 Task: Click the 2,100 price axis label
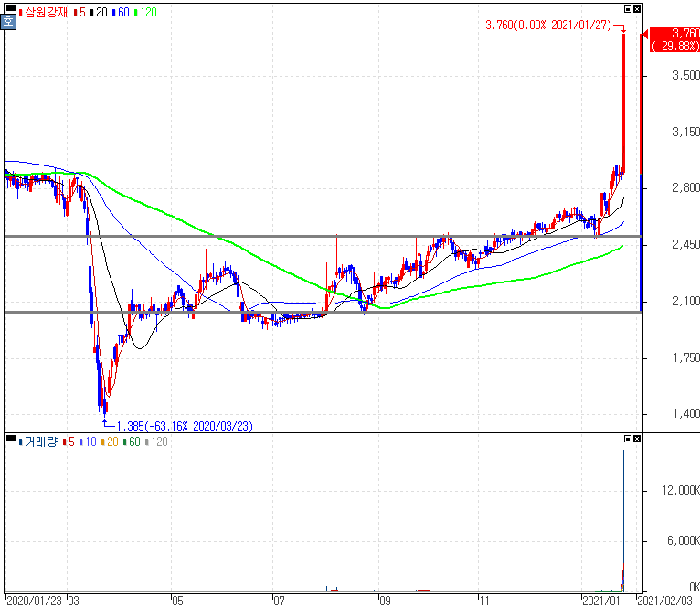[686, 302]
